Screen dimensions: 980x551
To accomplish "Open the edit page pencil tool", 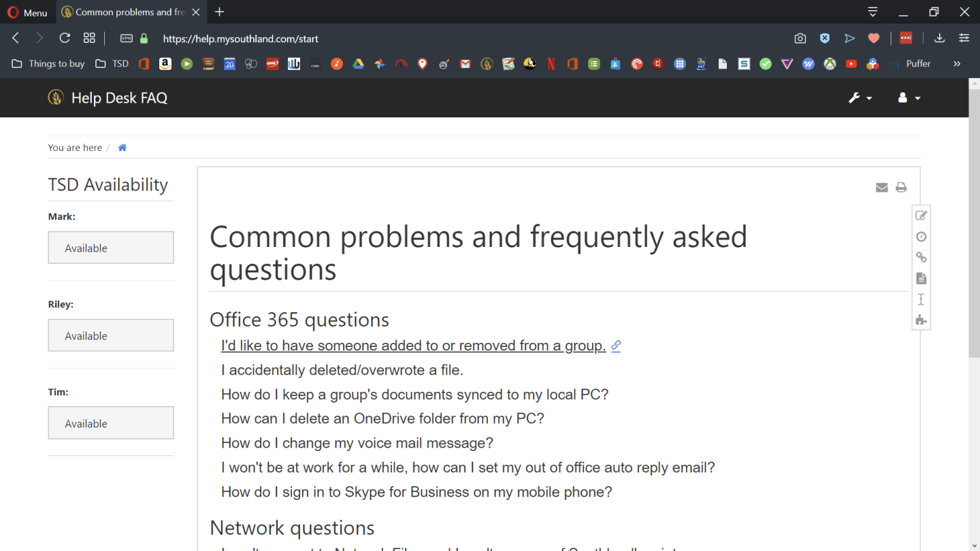I will tap(921, 216).
